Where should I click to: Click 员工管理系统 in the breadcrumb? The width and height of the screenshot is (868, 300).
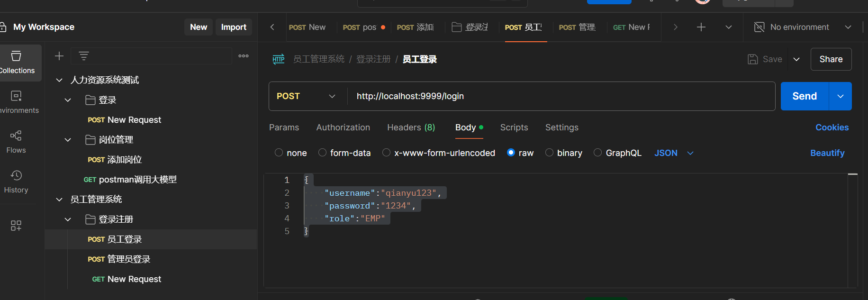pos(319,59)
